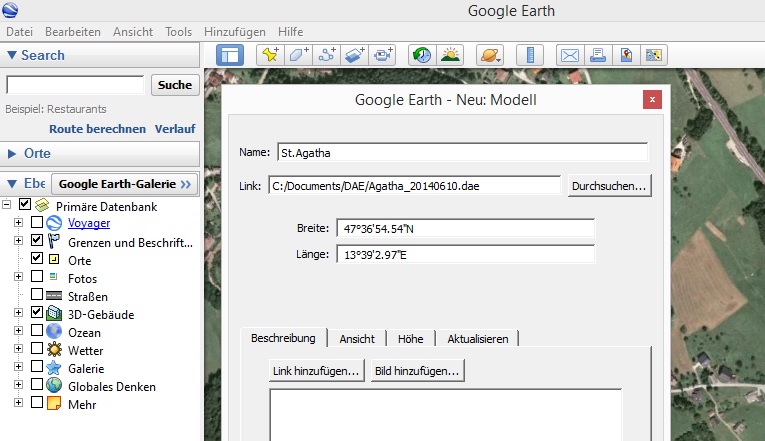Open the planet selection dropdown

491,55
